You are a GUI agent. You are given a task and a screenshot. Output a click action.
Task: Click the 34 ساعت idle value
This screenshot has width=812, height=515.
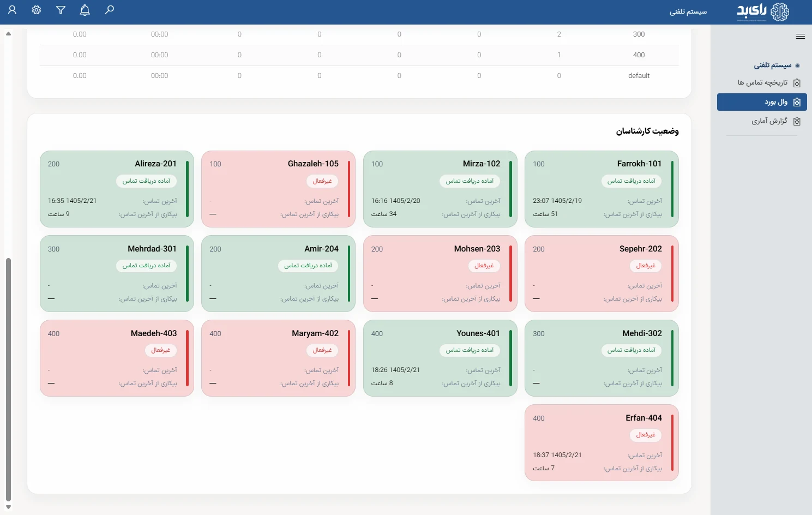384,214
